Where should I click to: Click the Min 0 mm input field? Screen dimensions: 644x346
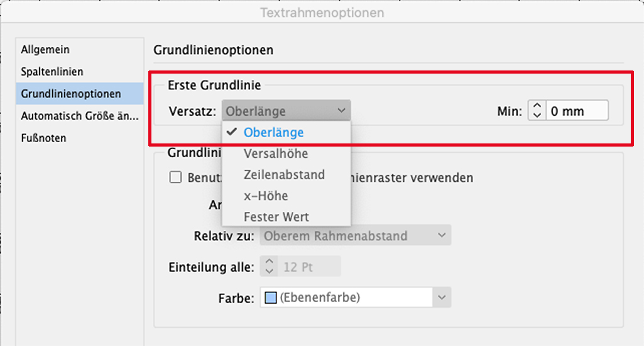(x=577, y=111)
